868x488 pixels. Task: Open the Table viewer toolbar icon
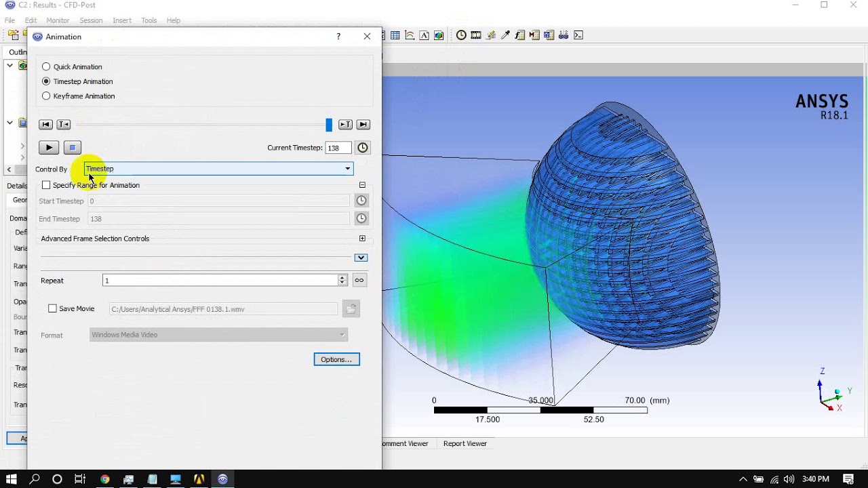tap(395, 35)
